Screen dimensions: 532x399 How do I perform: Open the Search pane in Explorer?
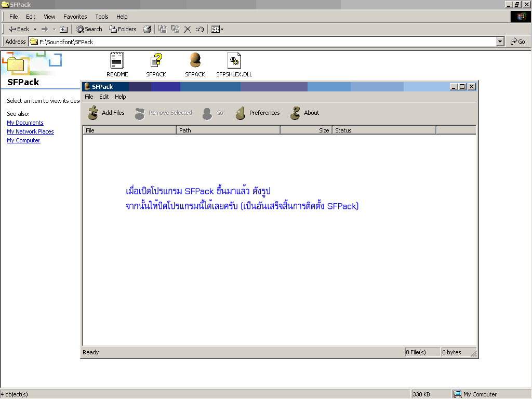[x=89, y=29]
